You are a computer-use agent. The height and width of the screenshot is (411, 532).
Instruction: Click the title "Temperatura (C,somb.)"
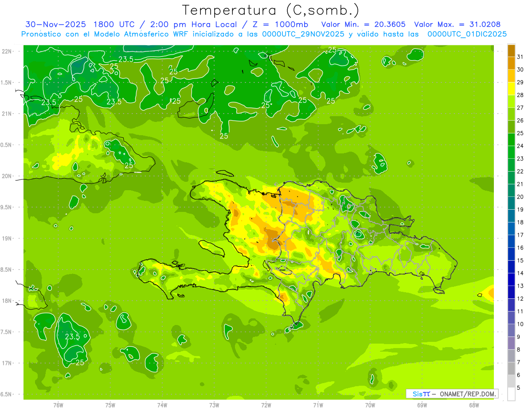pyautogui.click(x=270, y=10)
